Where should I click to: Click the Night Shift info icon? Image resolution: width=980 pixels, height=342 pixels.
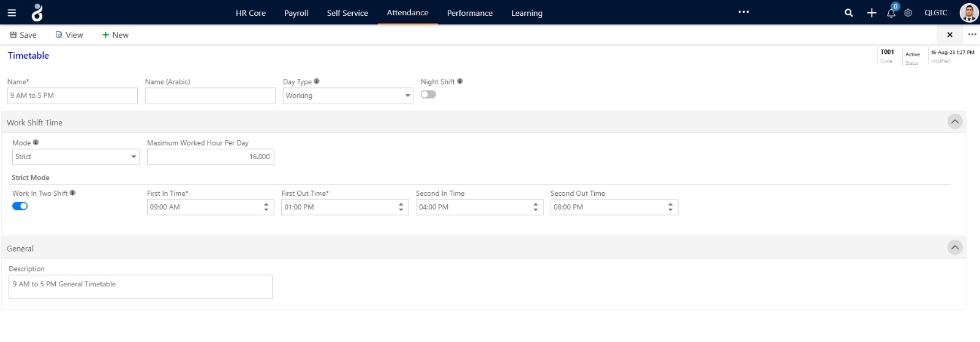coord(460,81)
